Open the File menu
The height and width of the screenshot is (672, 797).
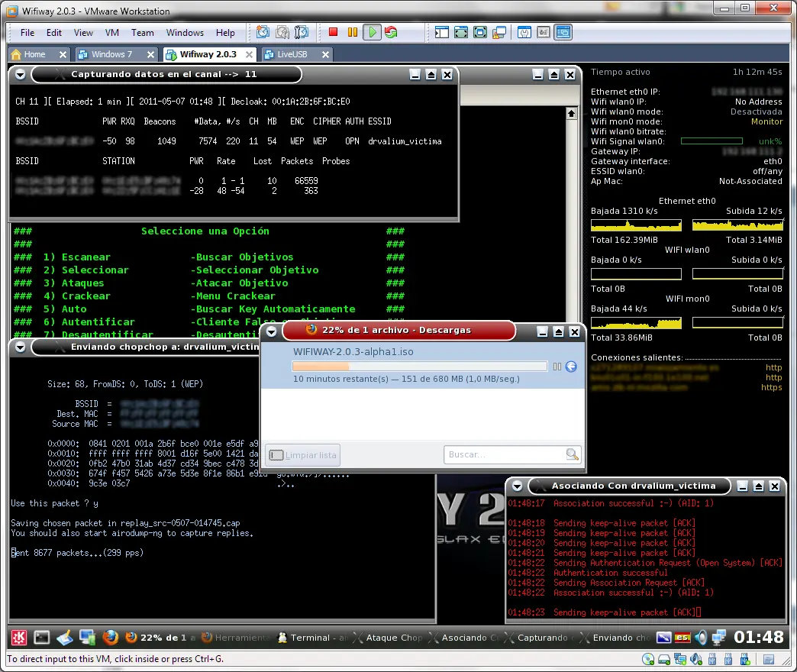[x=27, y=33]
